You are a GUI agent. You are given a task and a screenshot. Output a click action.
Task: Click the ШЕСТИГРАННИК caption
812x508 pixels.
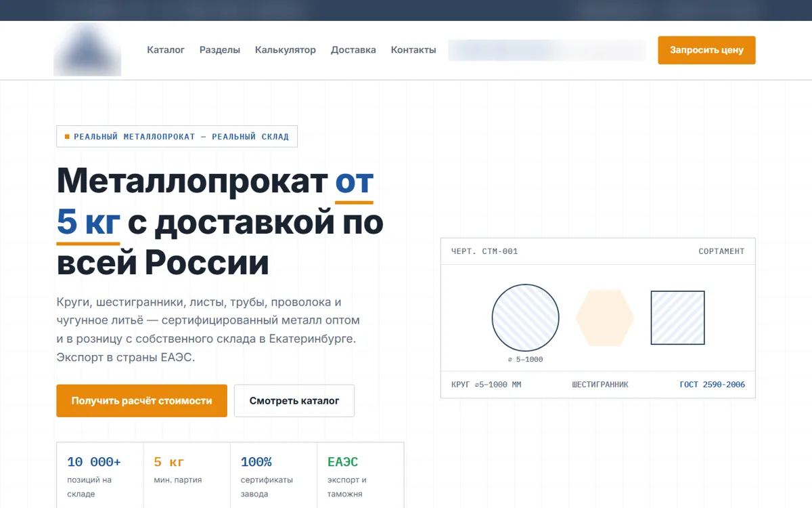click(600, 385)
